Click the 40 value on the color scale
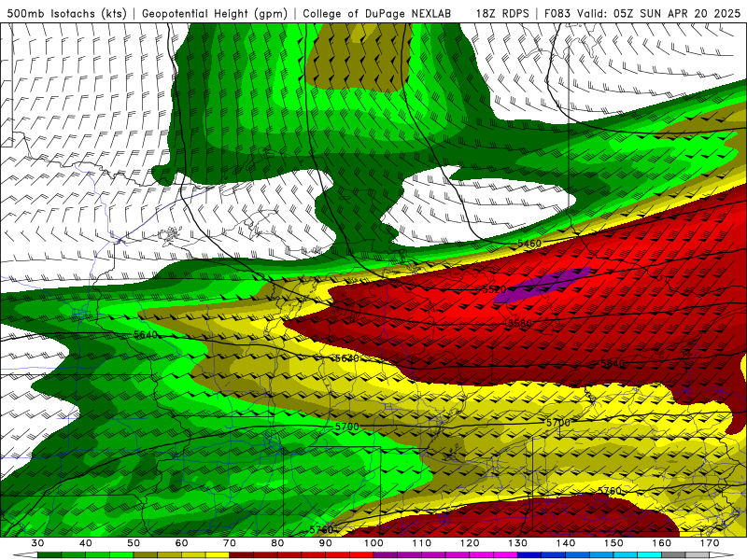This screenshot has height=560, width=747. coord(86,543)
